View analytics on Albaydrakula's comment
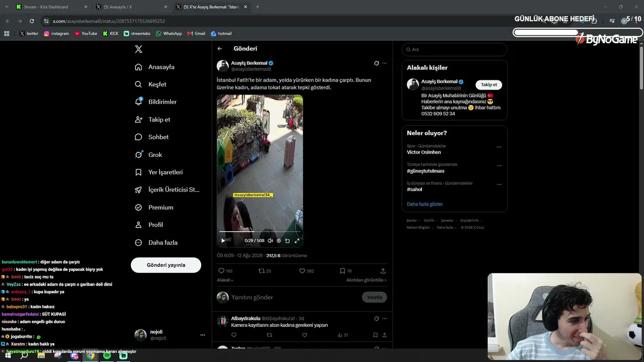644x362 pixels. [x=343, y=335]
